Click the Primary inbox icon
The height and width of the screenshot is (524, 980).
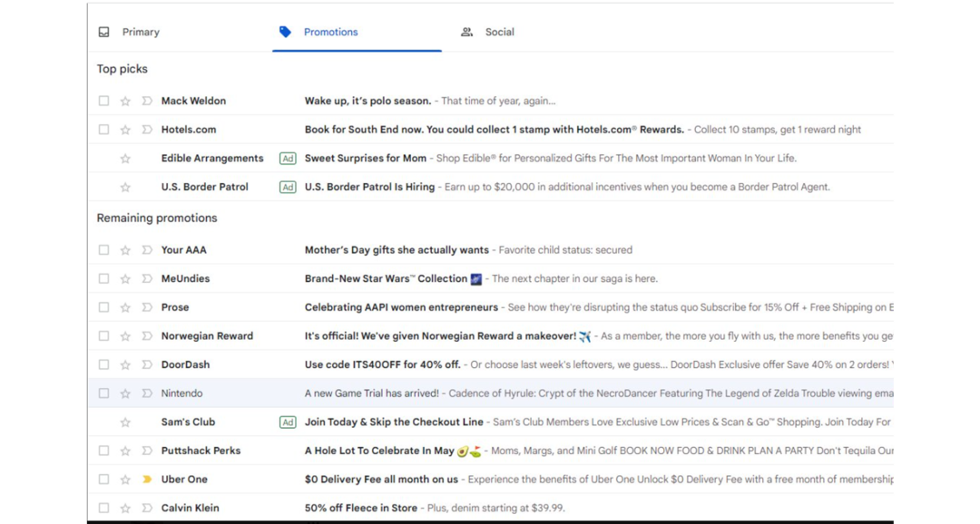click(103, 32)
